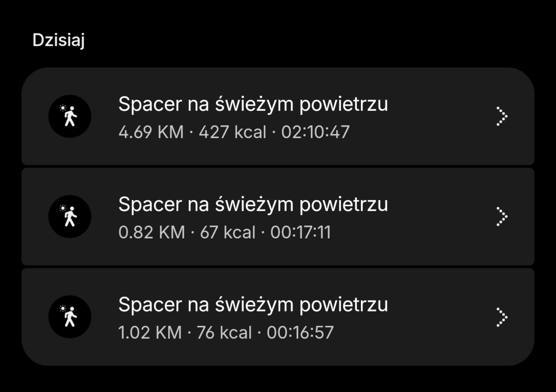Expand the 0.82 KM walk using its chevron
Image resolution: width=556 pixels, height=392 pixels.
[x=501, y=216]
